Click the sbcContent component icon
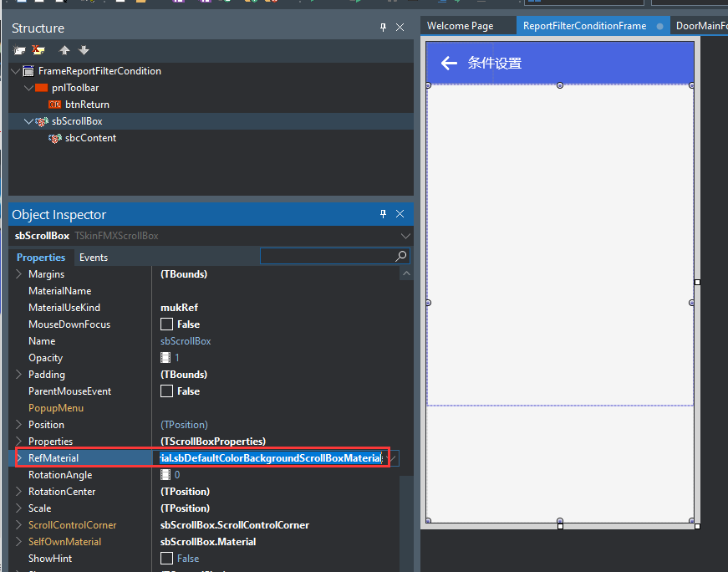The height and width of the screenshot is (572, 728). point(55,138)
